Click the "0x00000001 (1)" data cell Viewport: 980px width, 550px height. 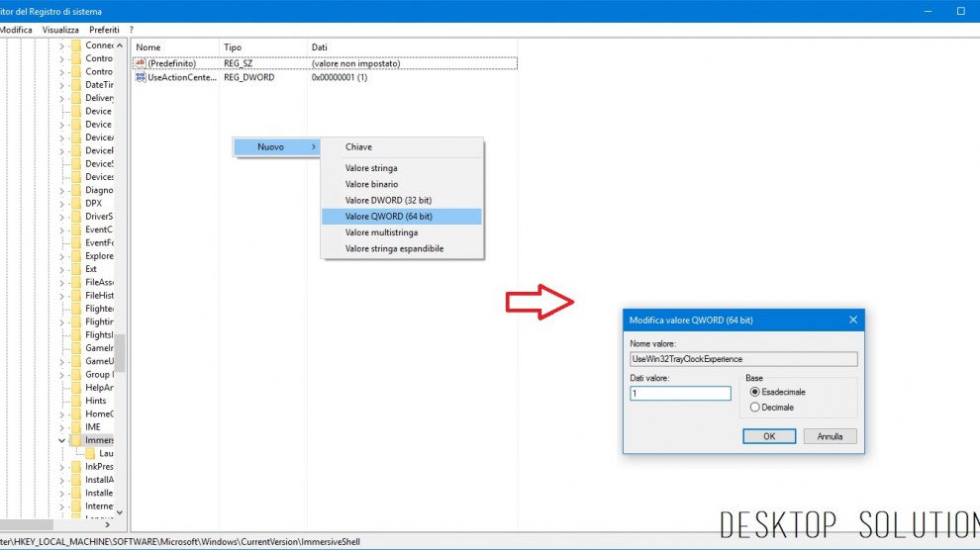coord(340,77)
